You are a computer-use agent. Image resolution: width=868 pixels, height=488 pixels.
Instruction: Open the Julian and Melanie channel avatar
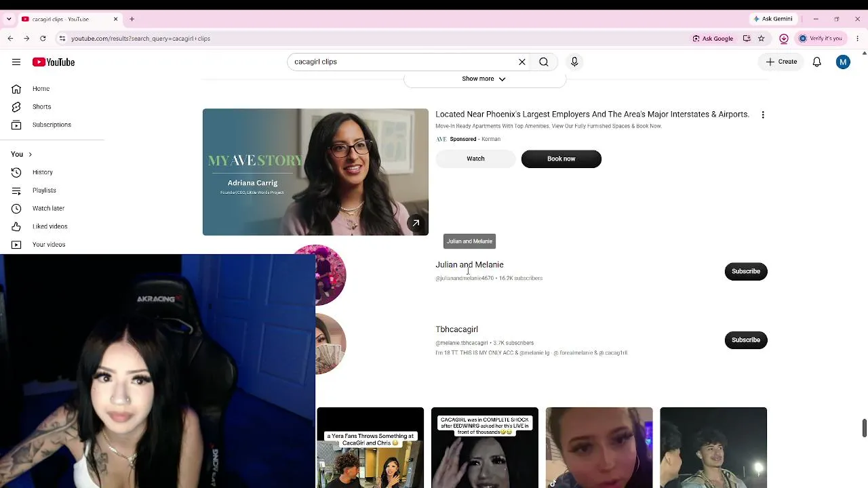(330, 274)
